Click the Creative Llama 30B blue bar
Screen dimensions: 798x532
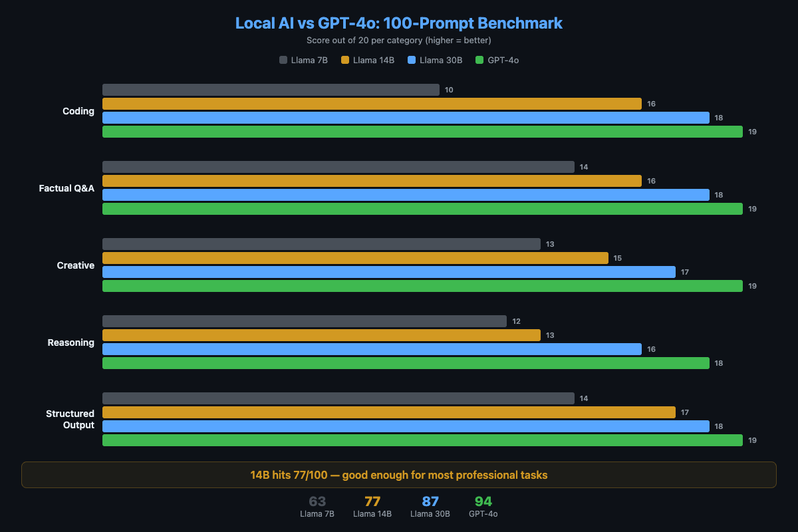pyautogui.click(x=389, y=272)
